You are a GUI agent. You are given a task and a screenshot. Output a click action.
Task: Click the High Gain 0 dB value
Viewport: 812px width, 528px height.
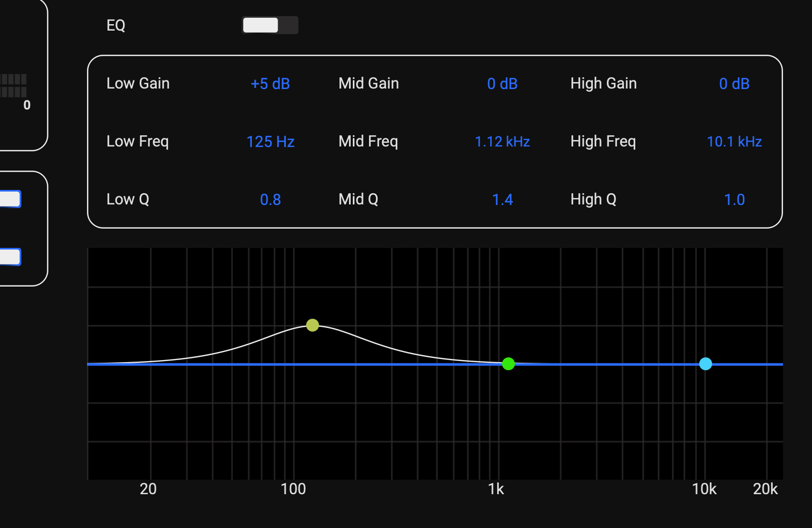click(x=734, y=84)
